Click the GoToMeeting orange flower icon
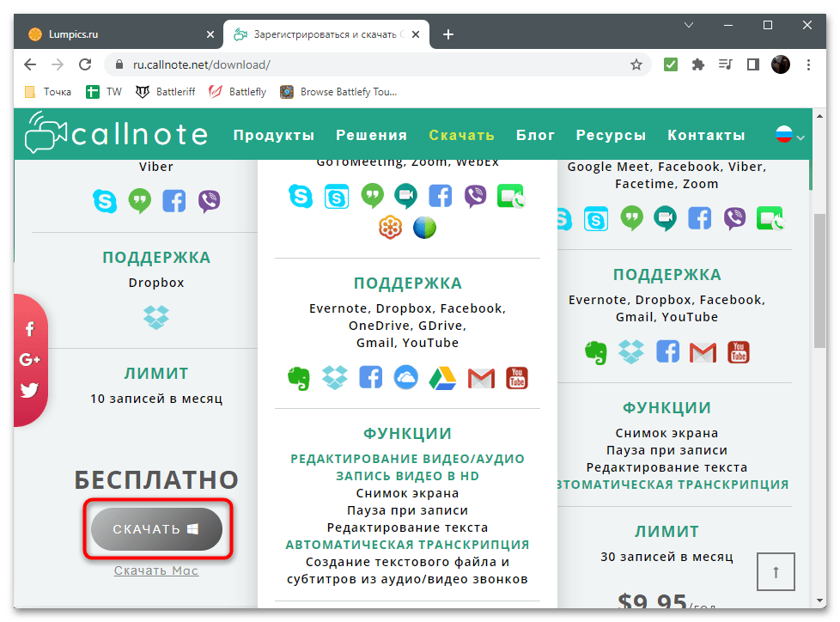This screenshot has width=840, height=622. (x=390, y=228)
